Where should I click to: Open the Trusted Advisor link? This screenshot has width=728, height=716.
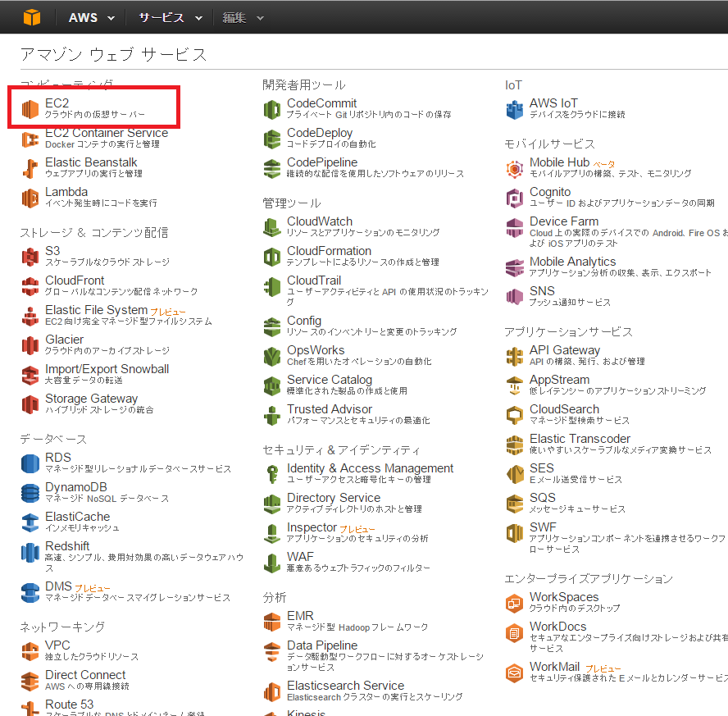coord(330,409)
